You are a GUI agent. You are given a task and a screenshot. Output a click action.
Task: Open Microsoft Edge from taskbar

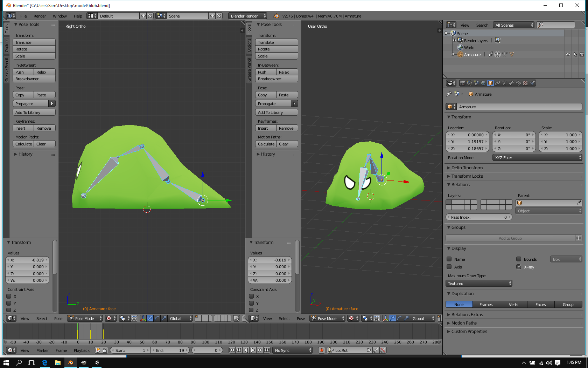coord(45,362)
